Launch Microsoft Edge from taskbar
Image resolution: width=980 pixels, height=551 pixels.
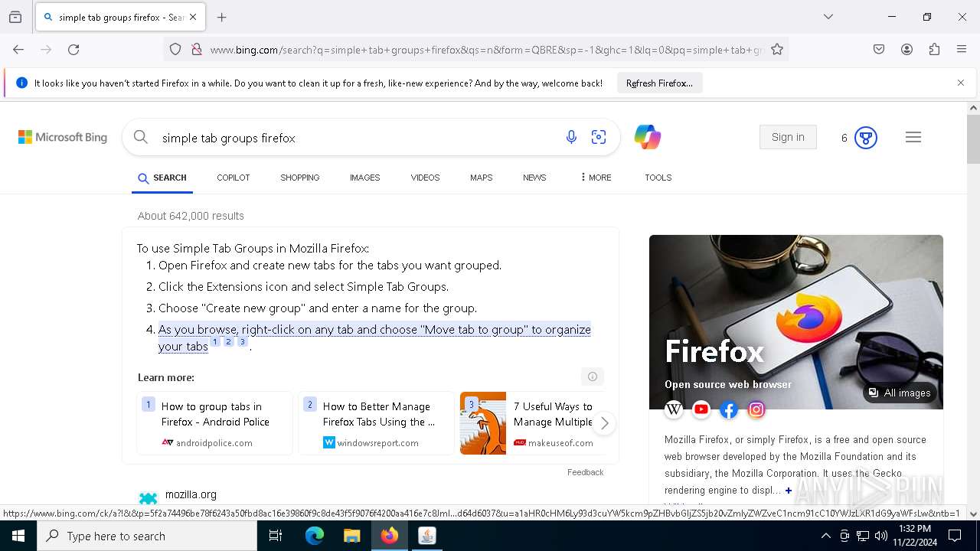coord(315,536)
